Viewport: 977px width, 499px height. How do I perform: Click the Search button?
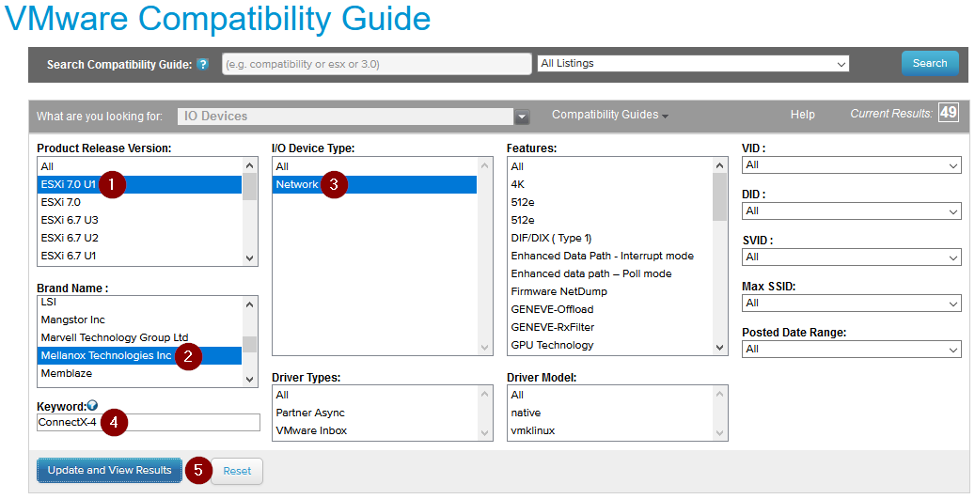click(x=930, y=63)
